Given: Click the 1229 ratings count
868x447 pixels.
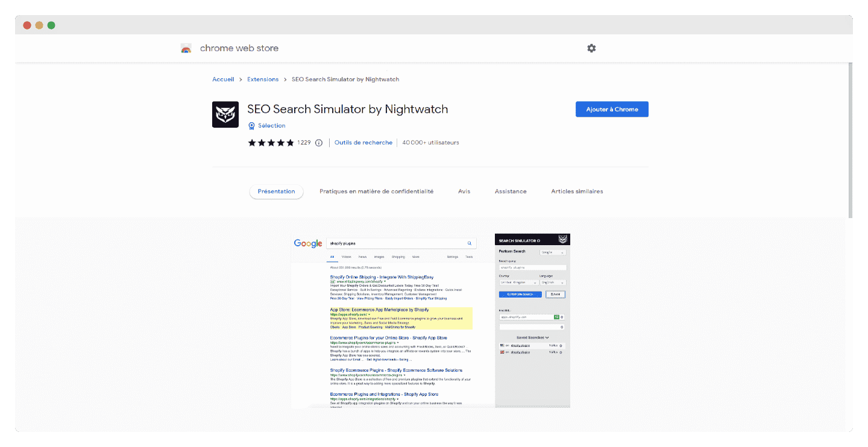Looking at the screenshot, I should (304, 143).
